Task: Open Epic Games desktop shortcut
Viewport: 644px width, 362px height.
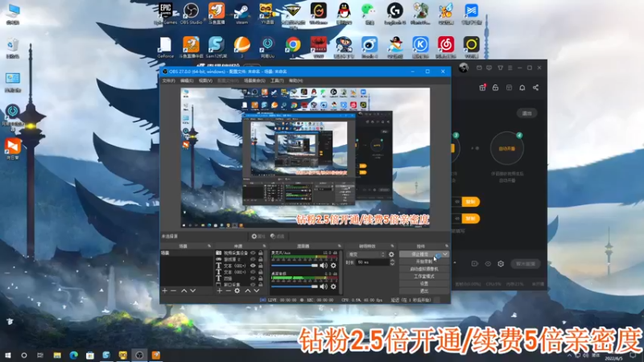Action: 166,13
